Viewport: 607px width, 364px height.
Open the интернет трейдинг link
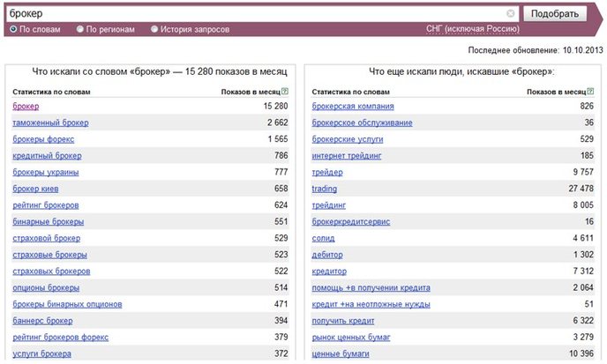click(x=347, y=156)
